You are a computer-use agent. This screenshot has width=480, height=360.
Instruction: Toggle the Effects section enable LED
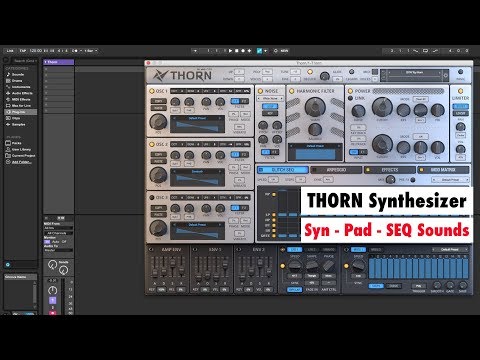[x=368, y=170]
